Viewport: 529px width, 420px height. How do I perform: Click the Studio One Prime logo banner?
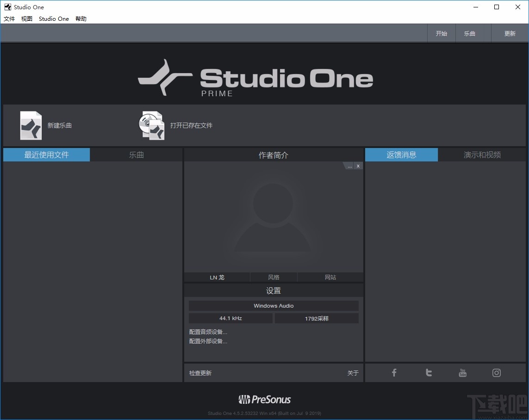(x=256, y=78)
